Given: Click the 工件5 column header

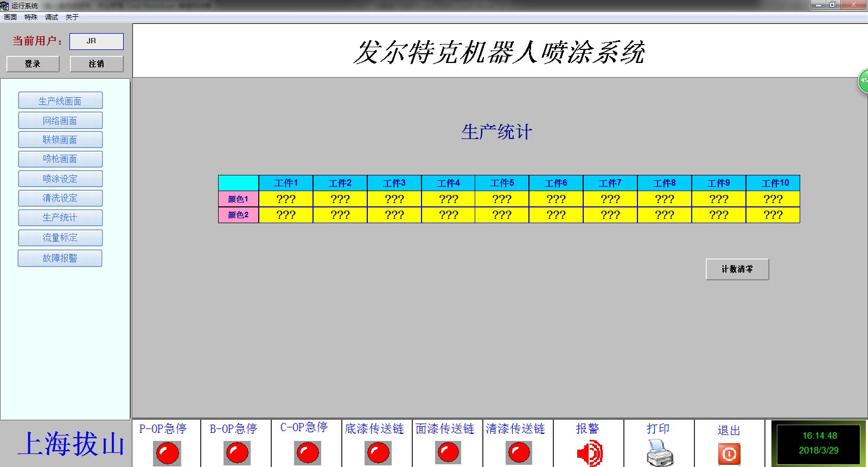Looking at the screenshot, I should [x=502, y=183].
